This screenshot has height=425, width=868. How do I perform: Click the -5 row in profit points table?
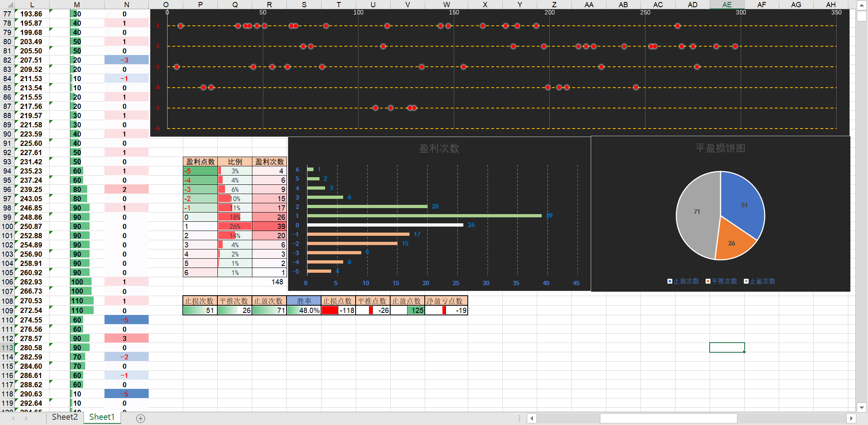(200, 171)
